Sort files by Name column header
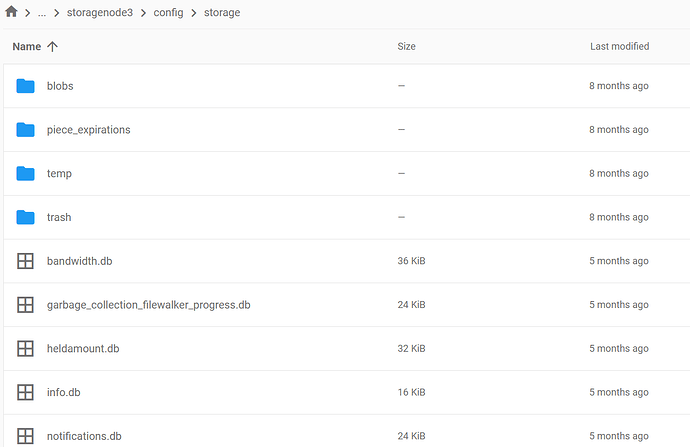This screenshot has height=447, width=690. click(x=27, y=47)
